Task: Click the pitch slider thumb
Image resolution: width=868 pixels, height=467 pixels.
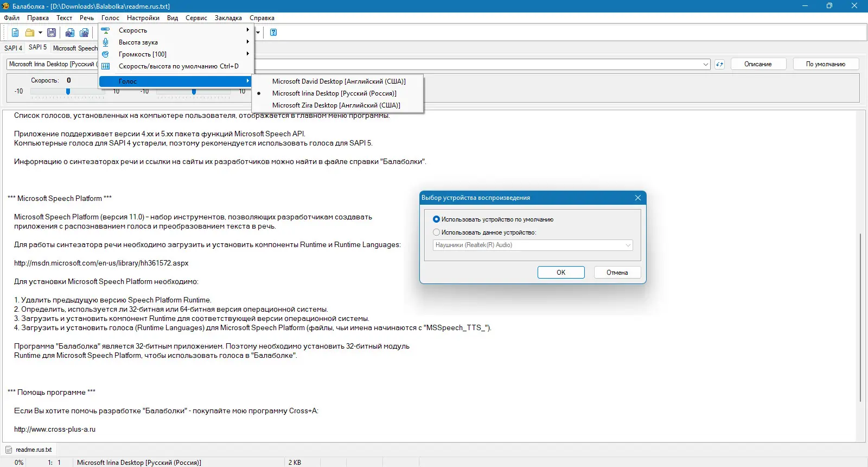Action: 194,92
